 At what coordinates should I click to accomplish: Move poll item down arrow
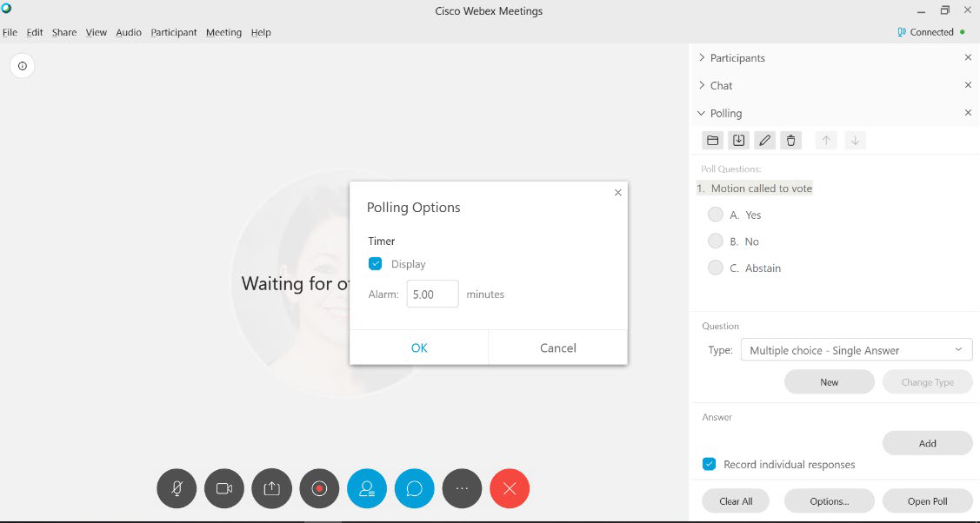click(855, 141)
